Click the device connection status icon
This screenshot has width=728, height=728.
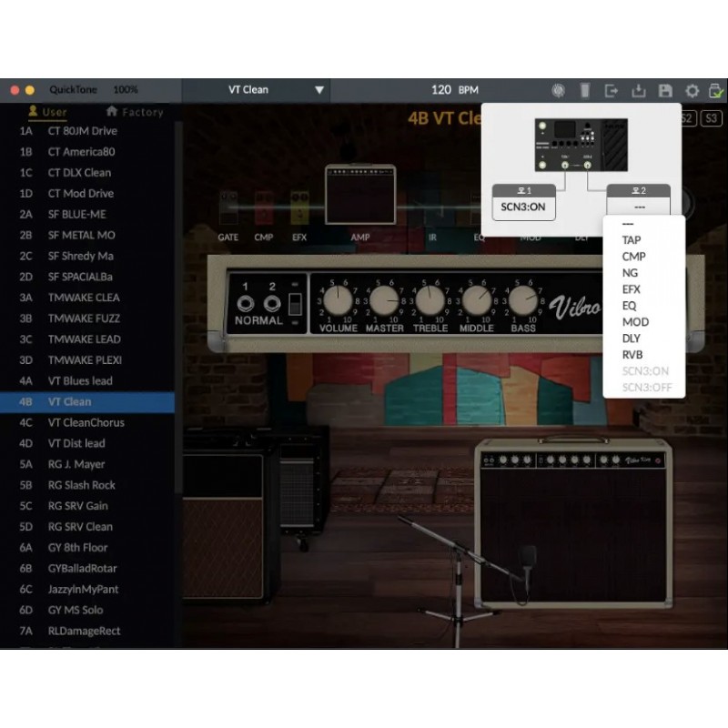point(716,90)
